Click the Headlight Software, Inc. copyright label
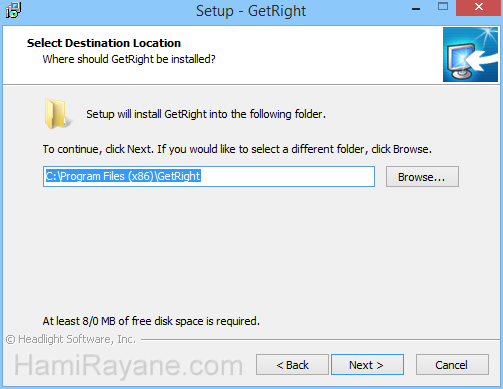Image resolution: width=503 pixels, height=389 pixels. point(71,339)
